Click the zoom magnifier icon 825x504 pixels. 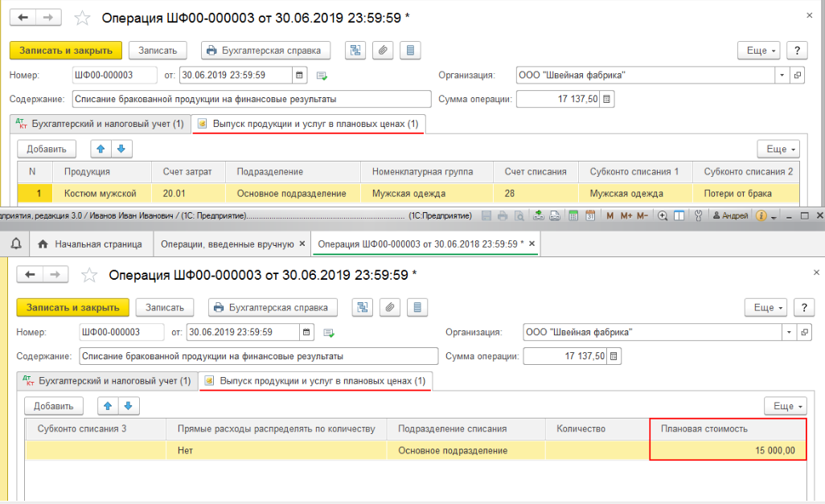tap(663, 216)
